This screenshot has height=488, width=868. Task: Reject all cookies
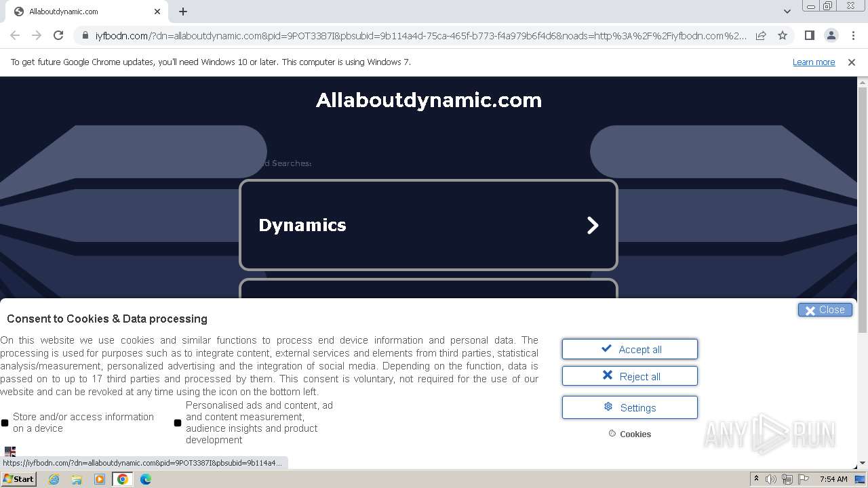tap(630, 376)
